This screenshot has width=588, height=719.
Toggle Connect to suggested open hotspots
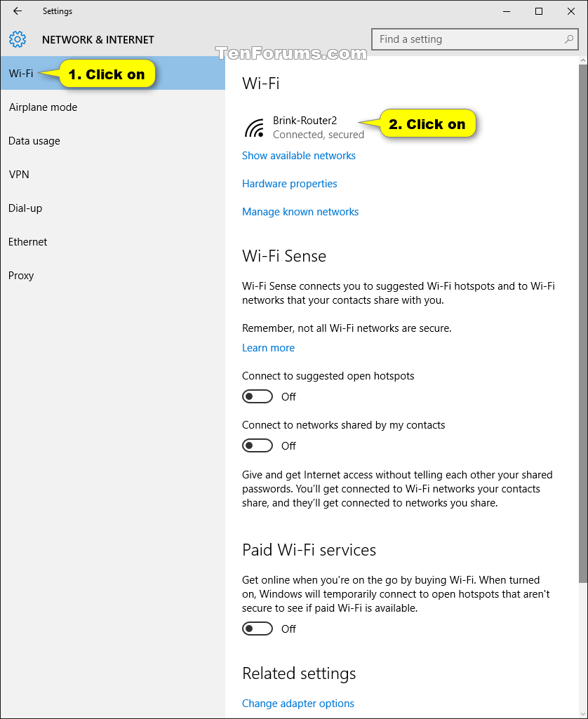pos(258,396)
